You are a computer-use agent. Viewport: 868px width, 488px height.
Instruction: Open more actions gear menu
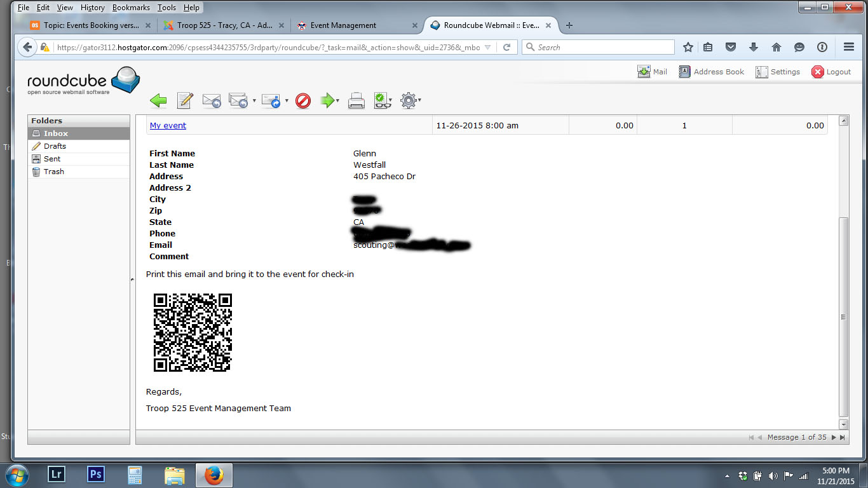point(409,100)
